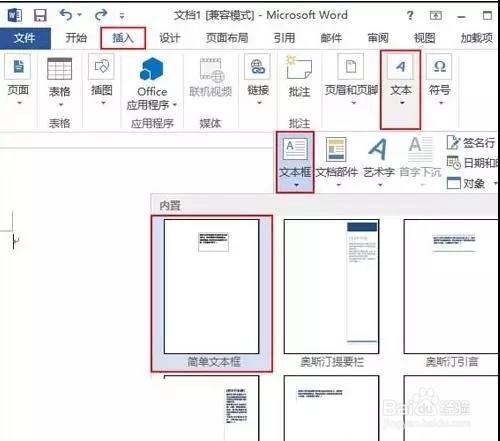The width and height of the screenshot is (500, 441).
Task: Expand the 页眉和页脚 dropdown arrow
Action: click(x=354, y=103)
